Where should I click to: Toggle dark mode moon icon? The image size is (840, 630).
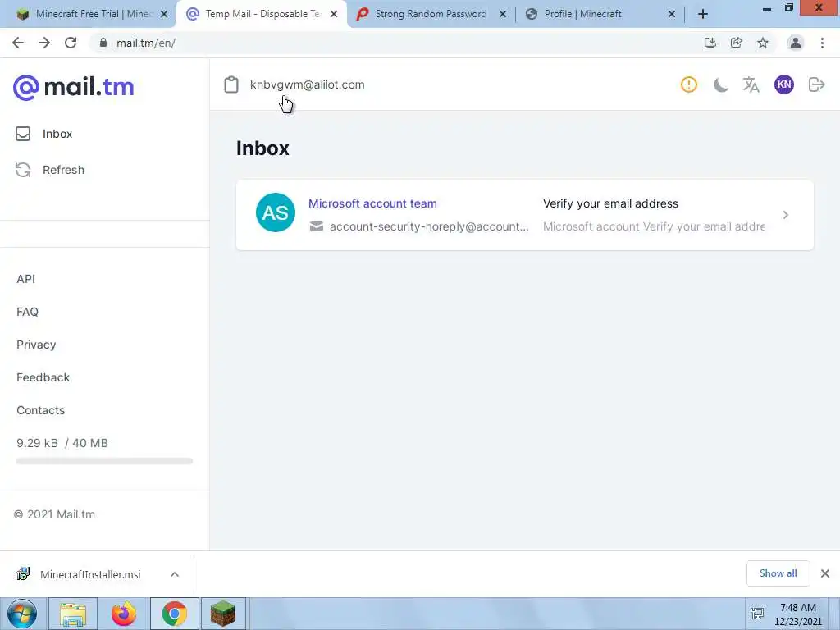[720, 84]
